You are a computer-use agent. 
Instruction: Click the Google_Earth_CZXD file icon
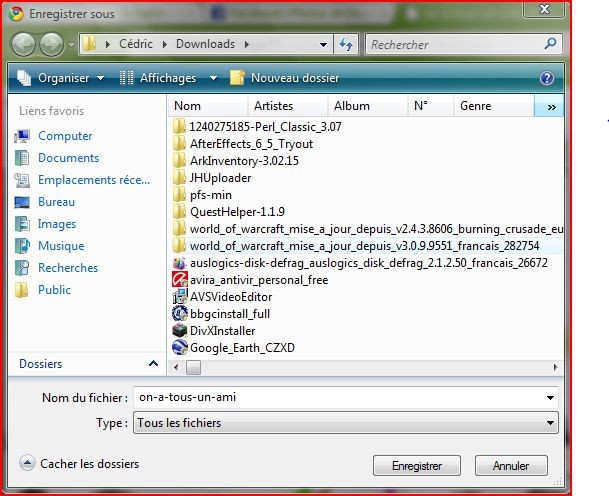click(x=180, y=348)
